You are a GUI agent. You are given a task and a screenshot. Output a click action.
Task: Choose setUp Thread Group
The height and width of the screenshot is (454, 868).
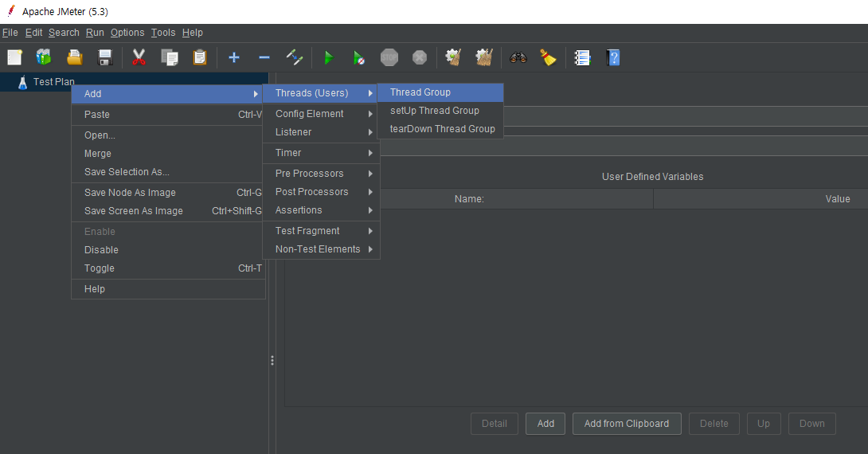coord(440,111)
